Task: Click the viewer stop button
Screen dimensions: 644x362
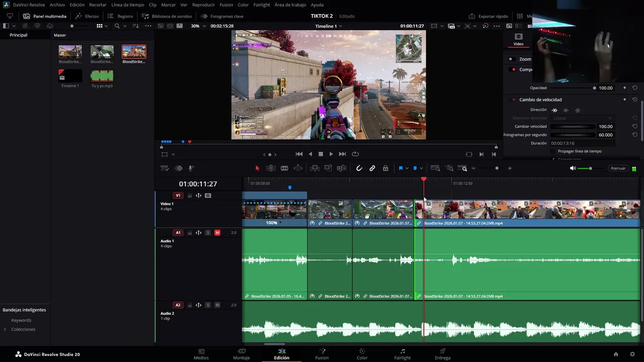Action: pyautogui.click(x=320, y=154)
